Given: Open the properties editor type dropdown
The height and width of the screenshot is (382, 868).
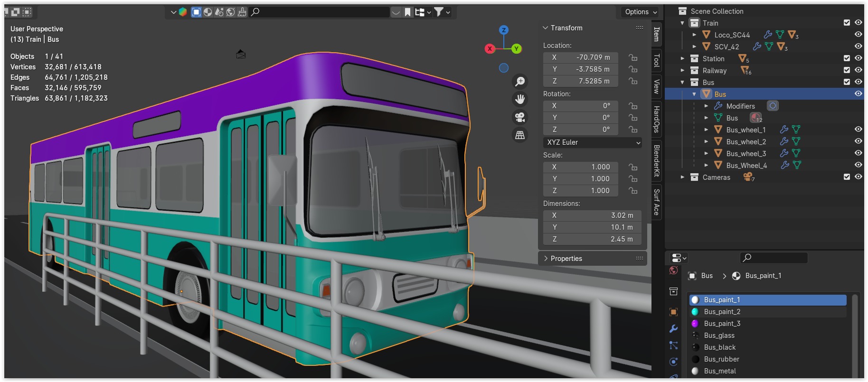Looking at the screenshot, I should (x=679, y=258).
